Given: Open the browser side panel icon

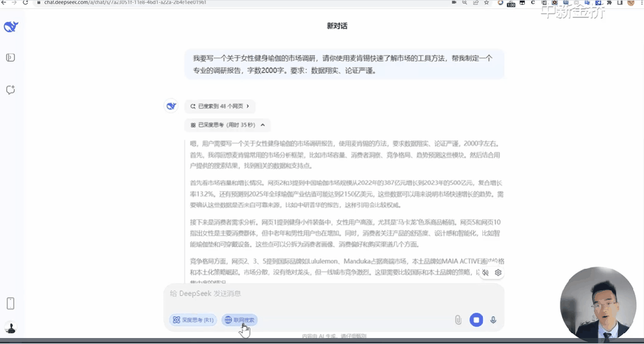Looking at the screenshot, I should point(620,2).
